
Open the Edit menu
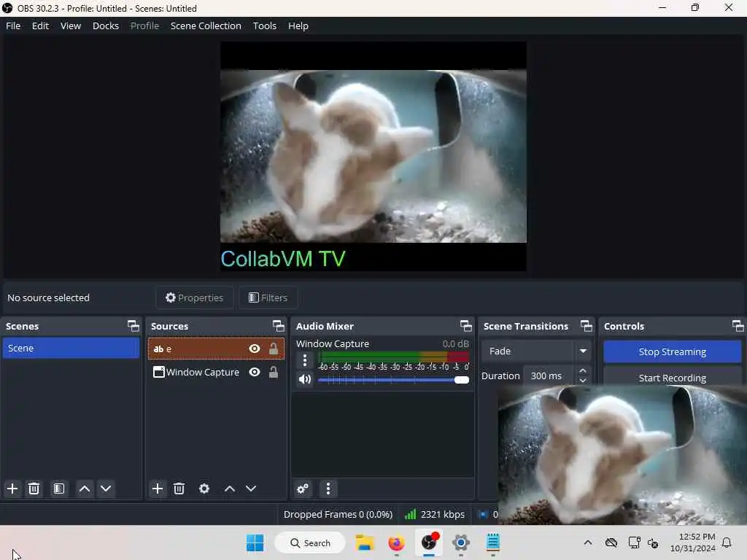41,26
